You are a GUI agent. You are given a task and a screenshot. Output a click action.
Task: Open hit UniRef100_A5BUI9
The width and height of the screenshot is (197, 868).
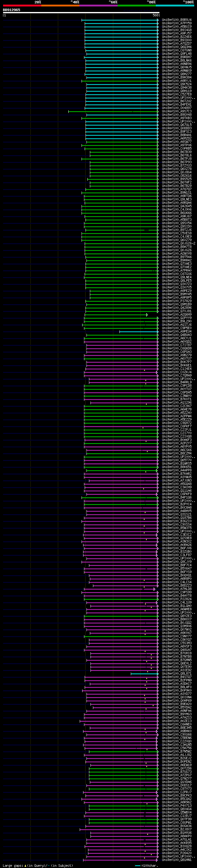pyautogui.click(x=176, y=26)
